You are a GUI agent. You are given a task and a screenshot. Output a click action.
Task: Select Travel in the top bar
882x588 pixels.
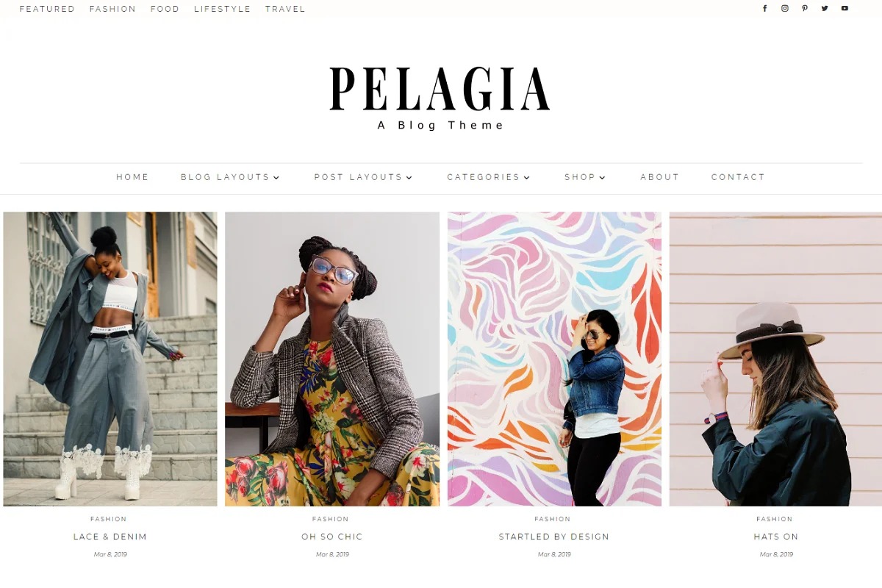(x=285, y=9)
